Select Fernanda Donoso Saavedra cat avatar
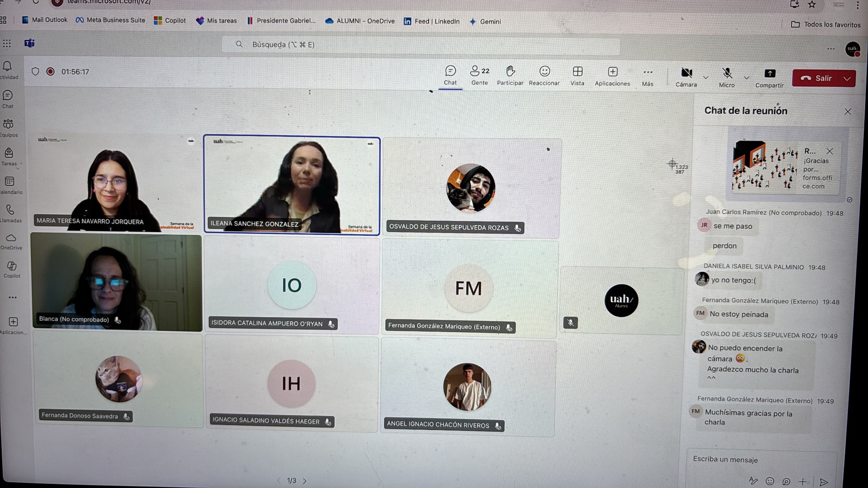Viewport: 868px width, 488px height. click(119, 379)
